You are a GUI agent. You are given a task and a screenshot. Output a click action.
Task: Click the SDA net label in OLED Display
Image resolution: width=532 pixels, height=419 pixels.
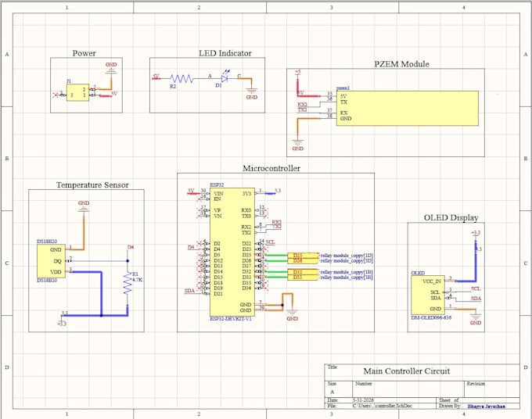pyautogui.click(x=476, y=299)
